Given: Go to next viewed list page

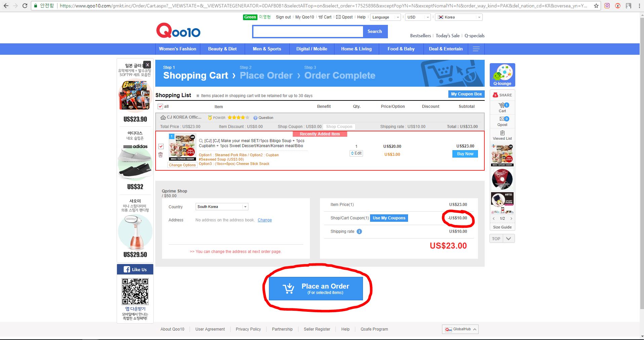Looking at the screenshot, I should (x=511, y=218).
